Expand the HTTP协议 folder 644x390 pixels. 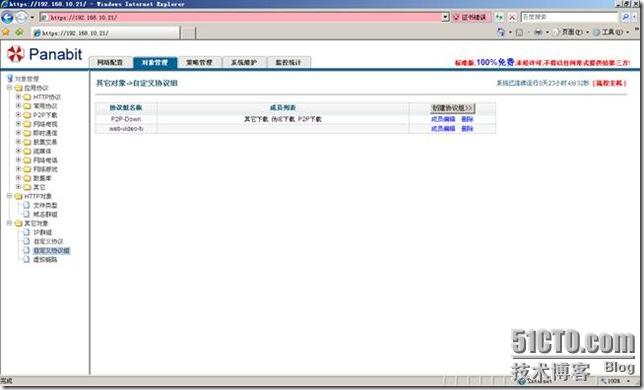click(18, 97)
